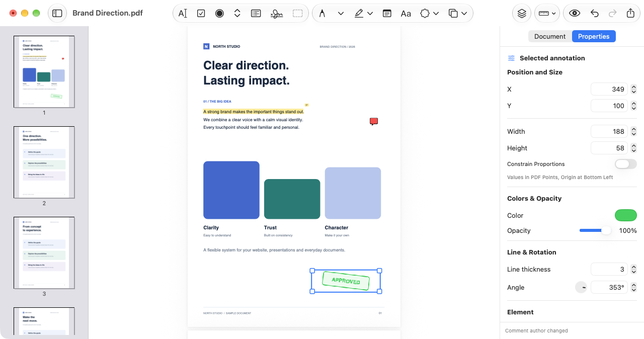Open page 1 thumbnail
The width and height of the screenshot is (644, 339).
coord(44,71)
